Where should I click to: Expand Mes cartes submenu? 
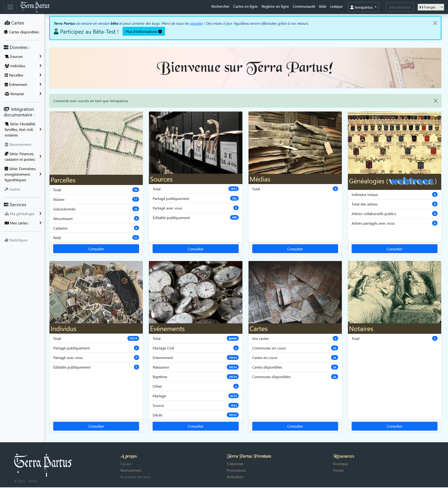pos(40,223)
